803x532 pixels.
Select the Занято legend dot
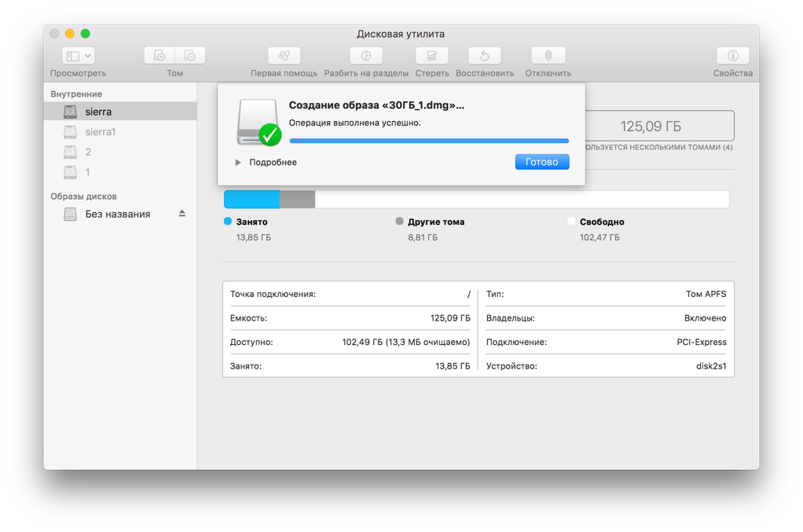pos(225,222)
